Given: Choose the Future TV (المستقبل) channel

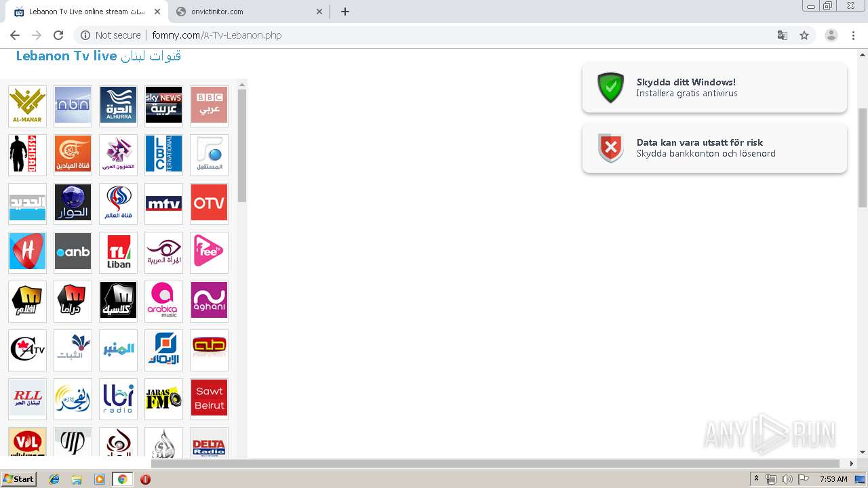Looking at the screenshot, I should [209, 155].
